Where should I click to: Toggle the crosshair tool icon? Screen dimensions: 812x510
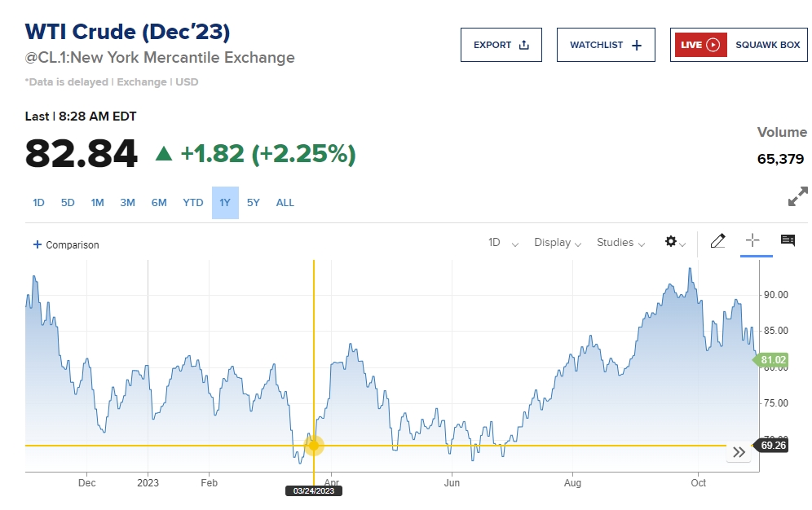click(x=752, y=240)
